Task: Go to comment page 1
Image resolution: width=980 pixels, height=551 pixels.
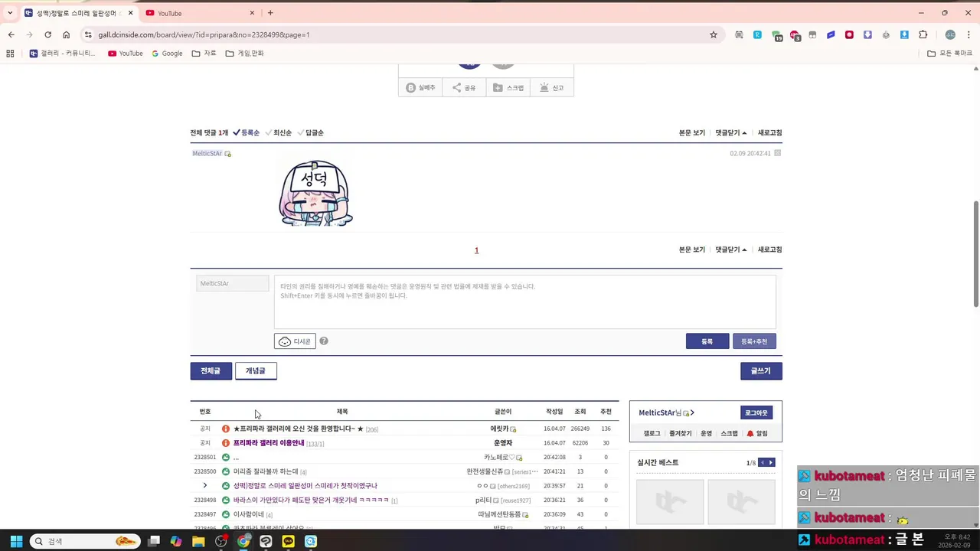Action: point(476,250)
